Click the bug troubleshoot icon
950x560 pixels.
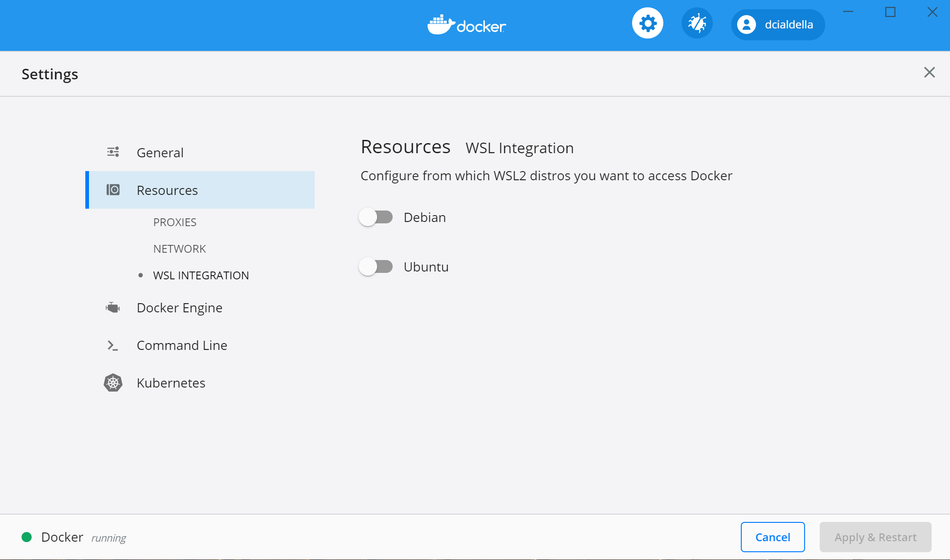click(x=697, y=23)
